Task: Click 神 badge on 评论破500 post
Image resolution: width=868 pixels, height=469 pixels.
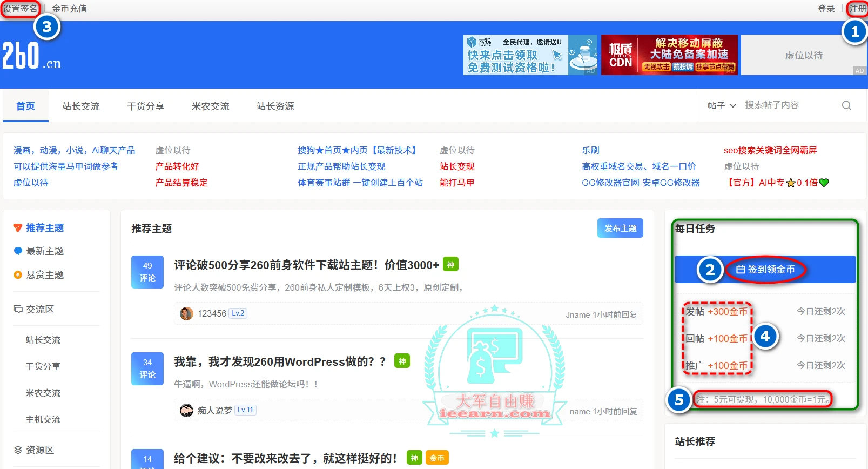Action: tap(450, 264)
